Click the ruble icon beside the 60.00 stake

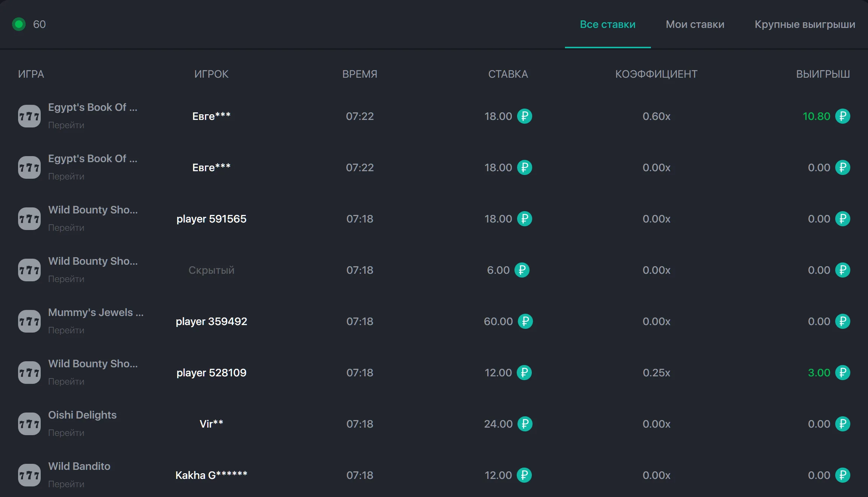525,321
